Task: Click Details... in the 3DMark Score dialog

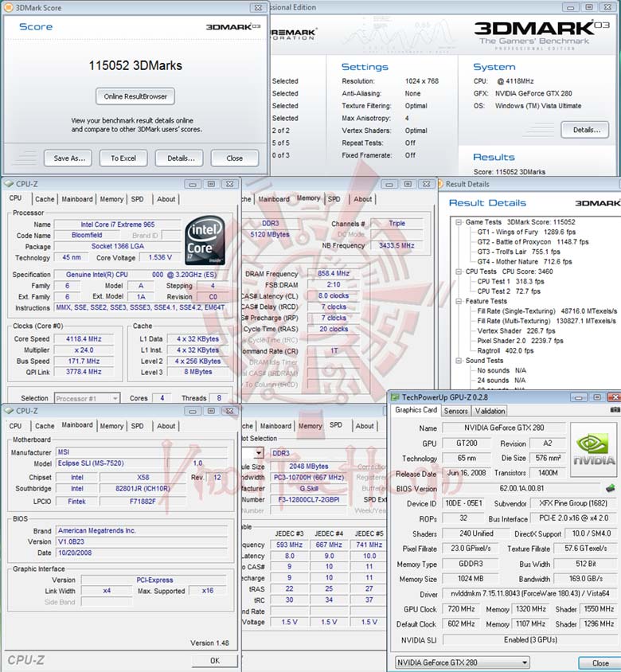Action: point(181,158)
